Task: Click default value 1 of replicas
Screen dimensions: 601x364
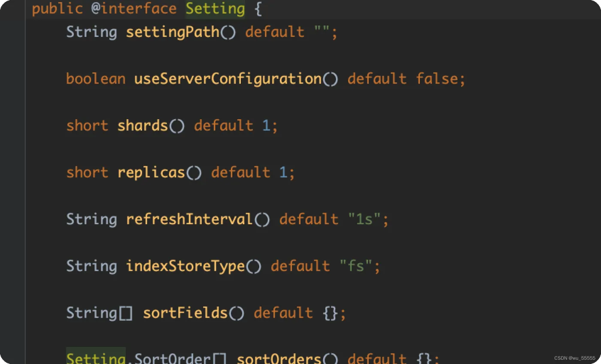Action: point(283,172)
